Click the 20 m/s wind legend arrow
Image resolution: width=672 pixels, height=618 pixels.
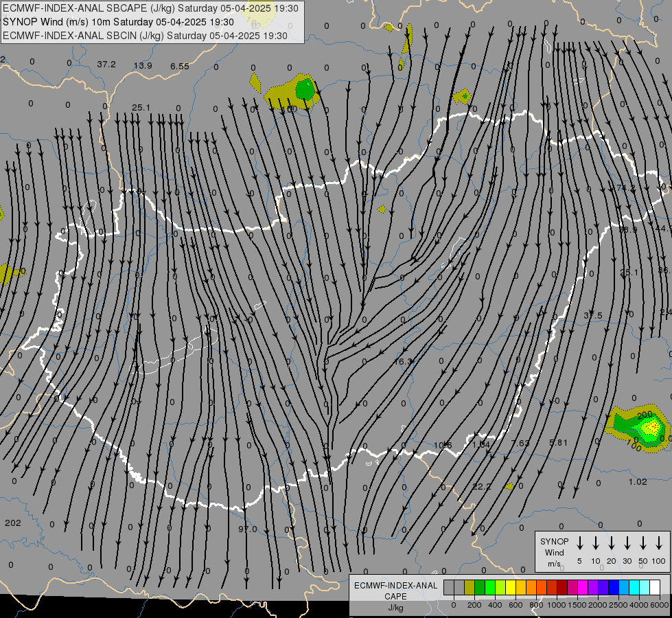pyautogui.click(x=612, y=543)
